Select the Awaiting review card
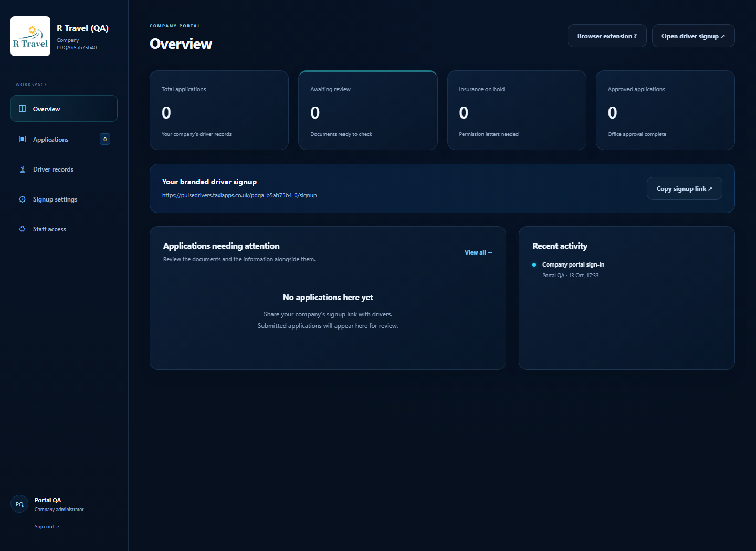 (367, 110)
